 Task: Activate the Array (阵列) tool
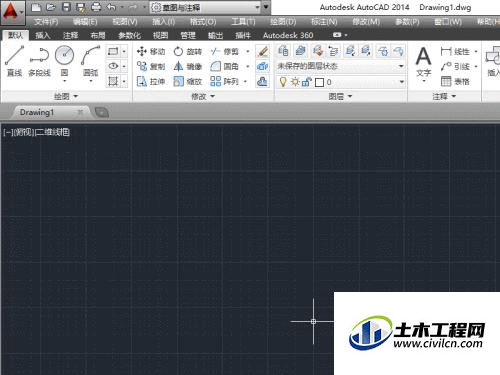(x=225, y=81)
